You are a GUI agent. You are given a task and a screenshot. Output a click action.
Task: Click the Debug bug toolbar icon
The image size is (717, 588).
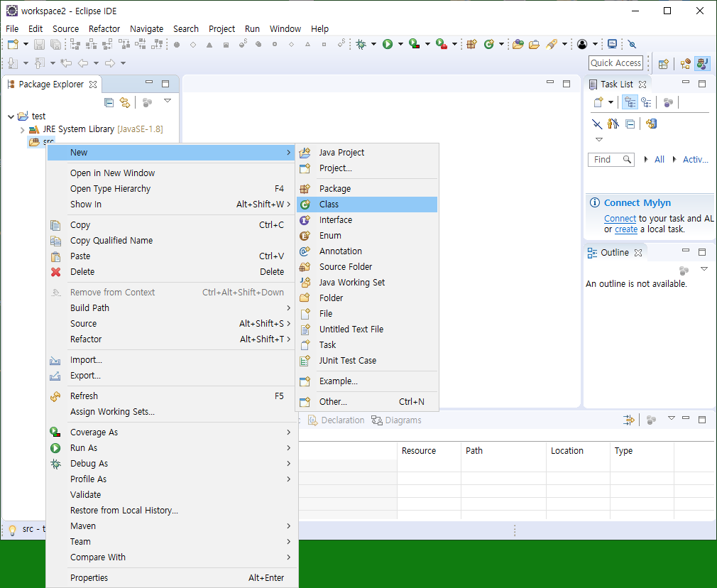[361, 44]
